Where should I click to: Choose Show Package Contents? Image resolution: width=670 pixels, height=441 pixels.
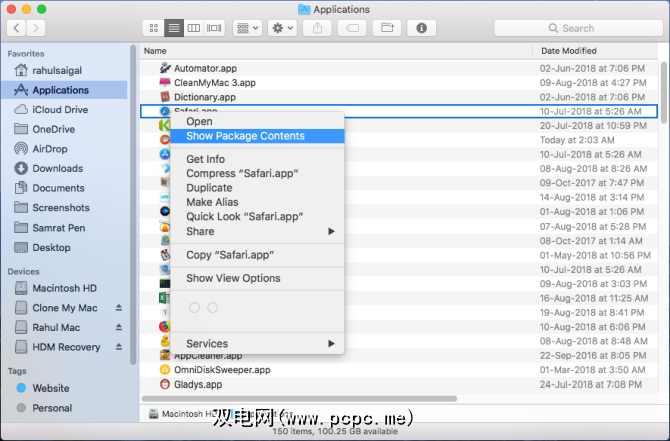coord(257,136)
